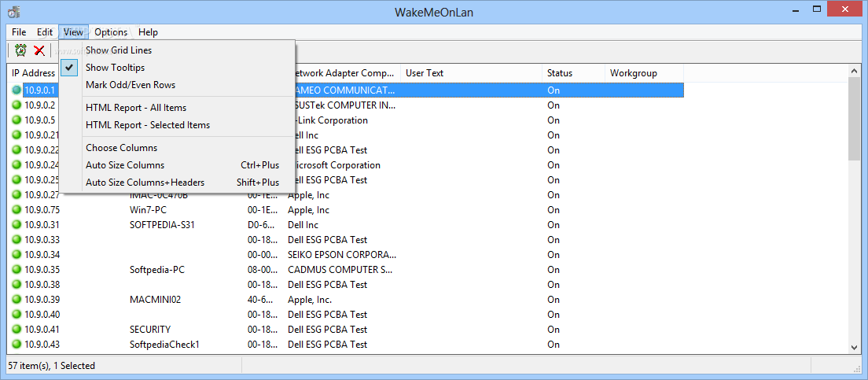This screenshot has width=868, height=380.
Task: Select Auto Size Columns+Headers entry
Action: 145,183
